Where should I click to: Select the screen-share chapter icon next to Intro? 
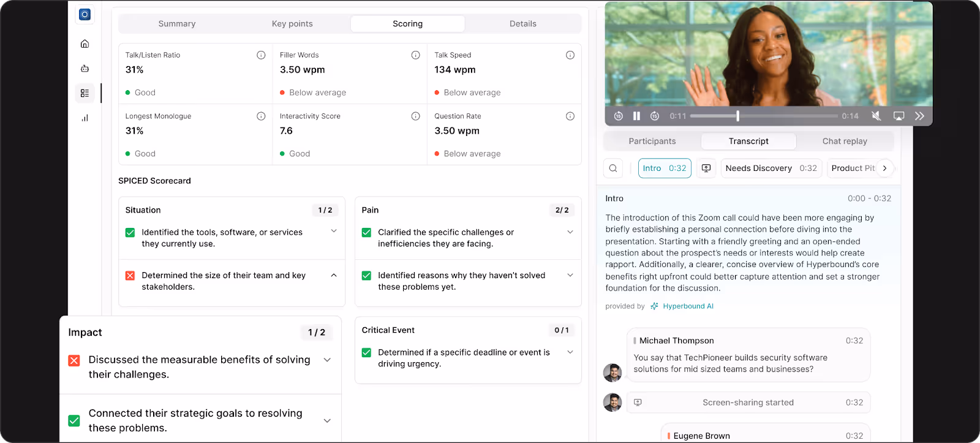(706, 168)
